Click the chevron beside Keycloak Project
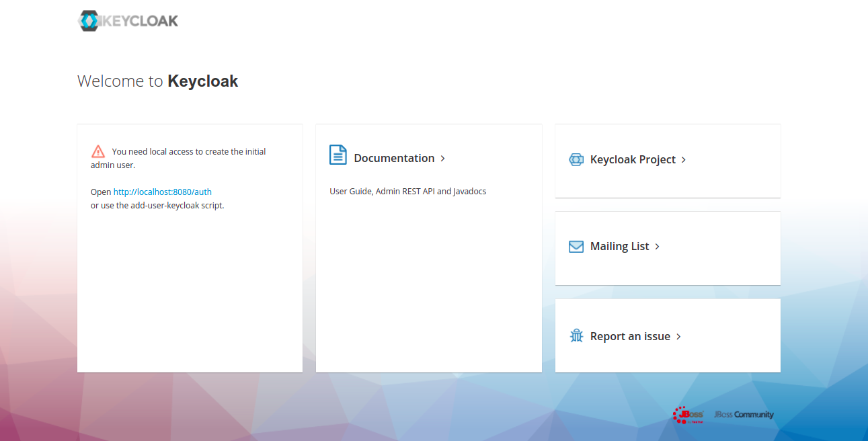 coord(684,160)
